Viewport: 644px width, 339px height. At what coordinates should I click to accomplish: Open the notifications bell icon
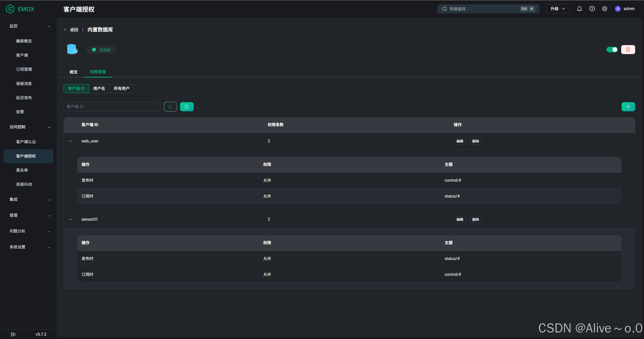click(x=579, y=9)
